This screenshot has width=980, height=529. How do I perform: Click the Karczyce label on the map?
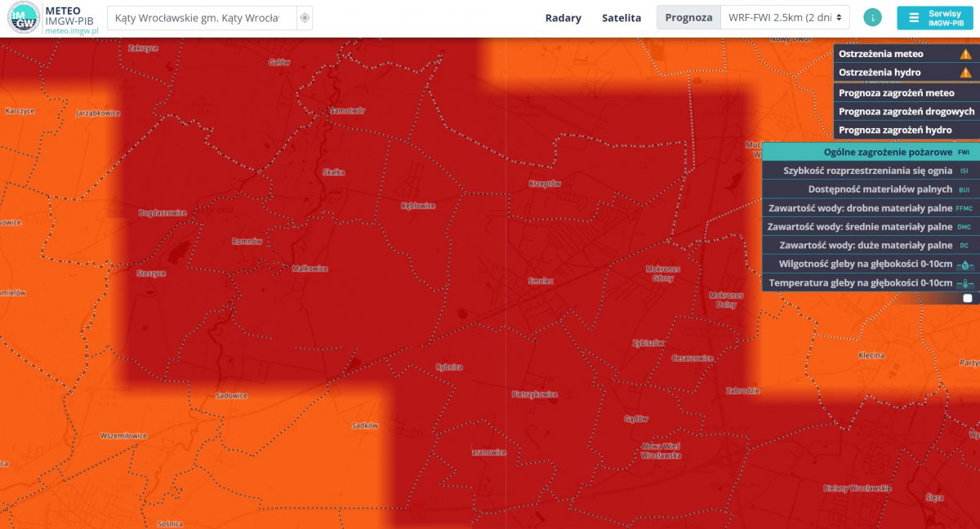click(x=19, y=110)
